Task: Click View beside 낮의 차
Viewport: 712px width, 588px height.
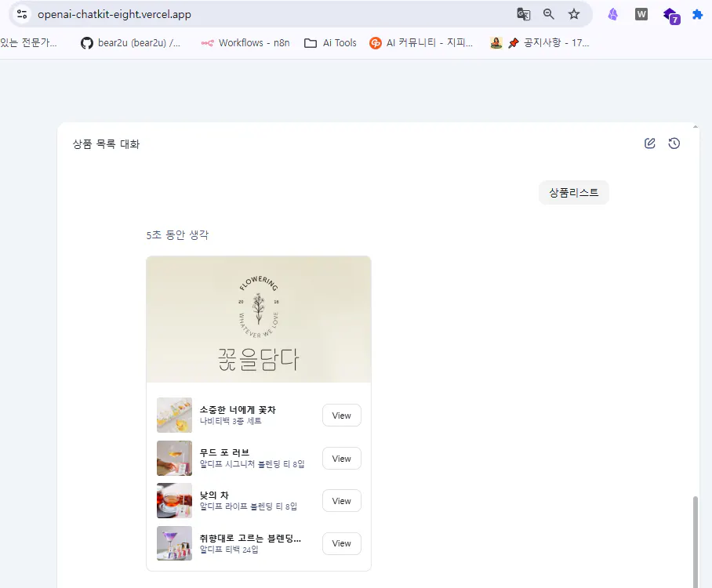Action: click(341, 500)
